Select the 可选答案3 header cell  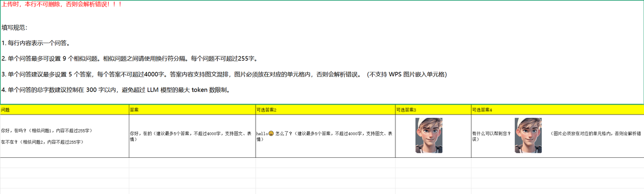point(433,110)
